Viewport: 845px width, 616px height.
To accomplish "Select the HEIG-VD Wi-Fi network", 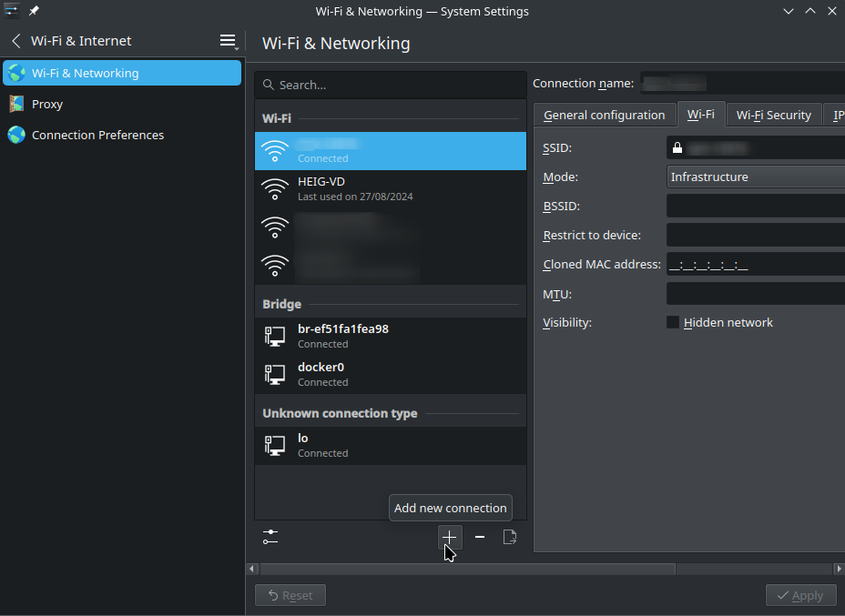I will (x=390, y=188).
